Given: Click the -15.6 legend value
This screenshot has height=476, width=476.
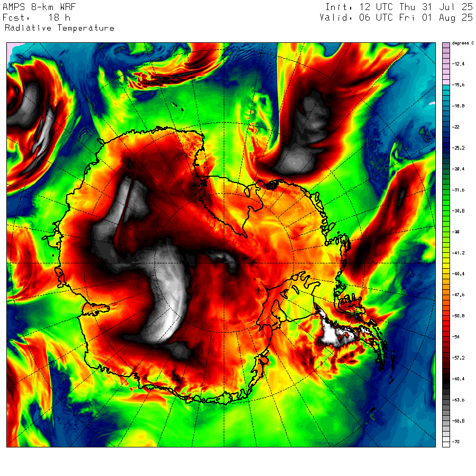Looking at the screenshot, I should tap(458, 85).
